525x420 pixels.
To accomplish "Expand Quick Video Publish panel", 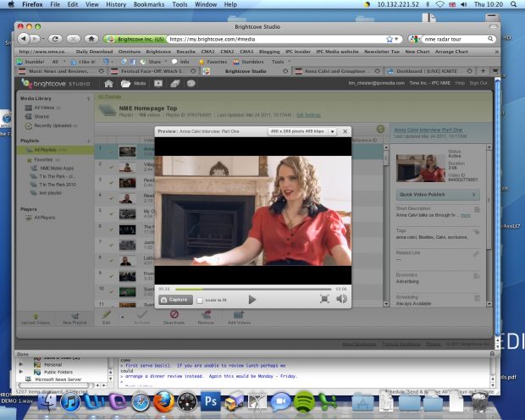I will pos(438,195).
